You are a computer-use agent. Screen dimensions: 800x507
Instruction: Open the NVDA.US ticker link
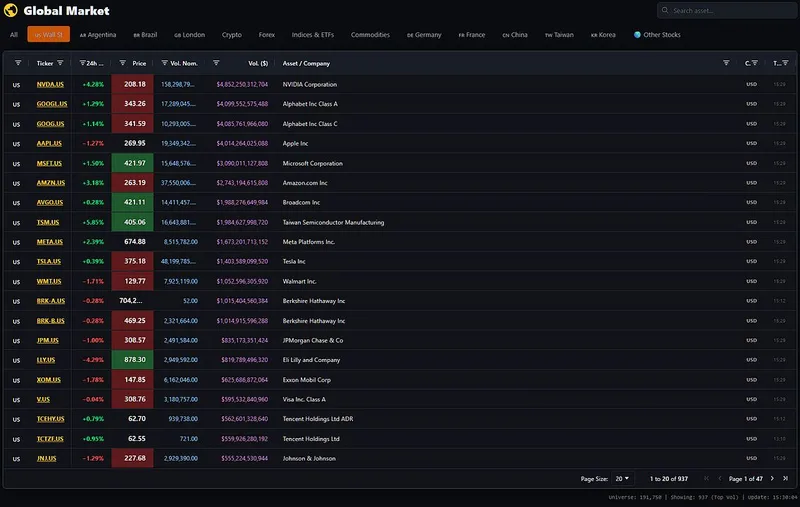[50, 84]
